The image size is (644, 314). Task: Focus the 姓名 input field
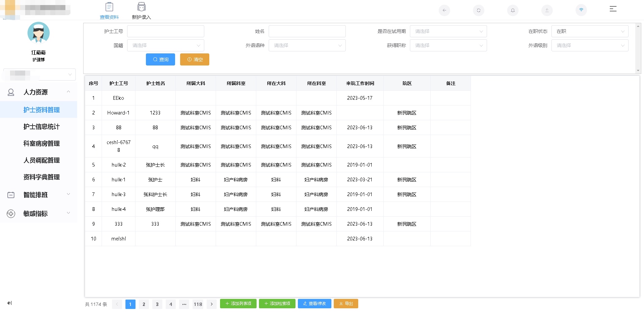pos(307,31)
